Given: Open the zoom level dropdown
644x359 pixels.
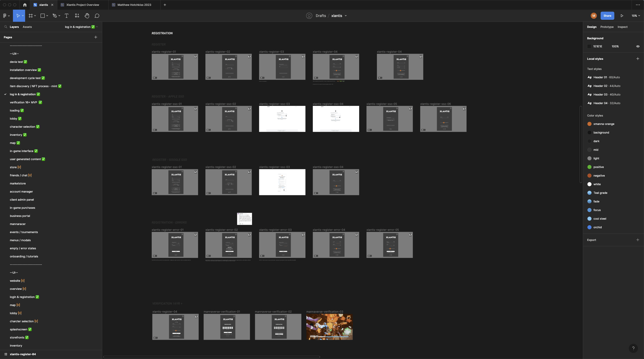Looking at the screenshot, I should coord(636,16).
